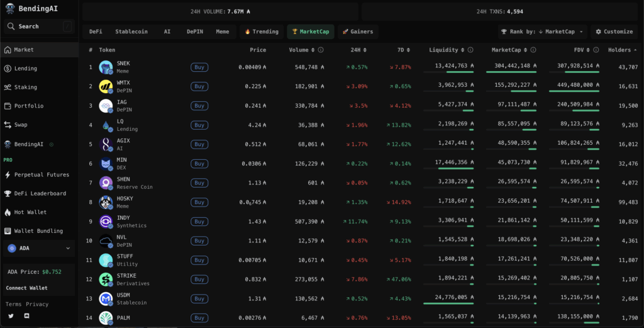Screen dimensions: 644x328
Task: Sort table by MarketCap header
Action: click(x=509, y=50)
